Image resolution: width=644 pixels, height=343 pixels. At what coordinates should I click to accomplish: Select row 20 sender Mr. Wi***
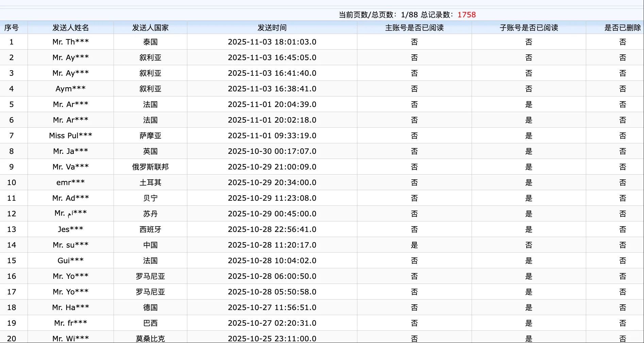coord(70,338)
